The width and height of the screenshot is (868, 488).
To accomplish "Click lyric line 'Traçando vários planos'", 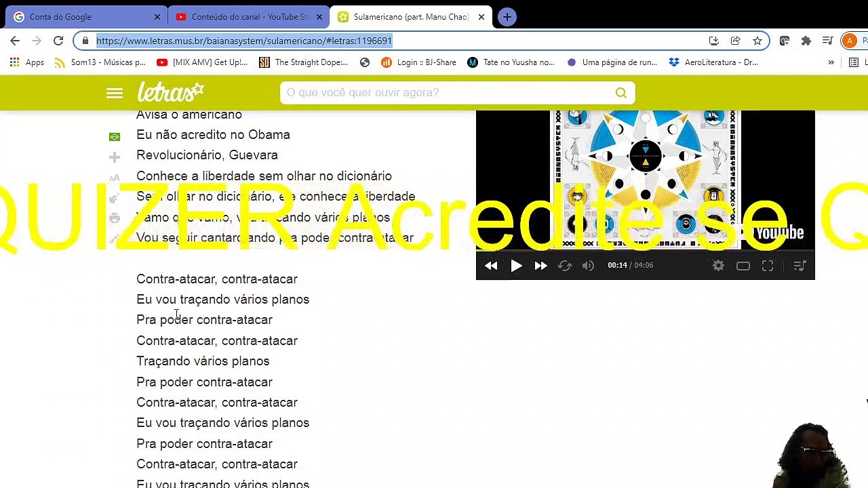I will coord(203,361).
